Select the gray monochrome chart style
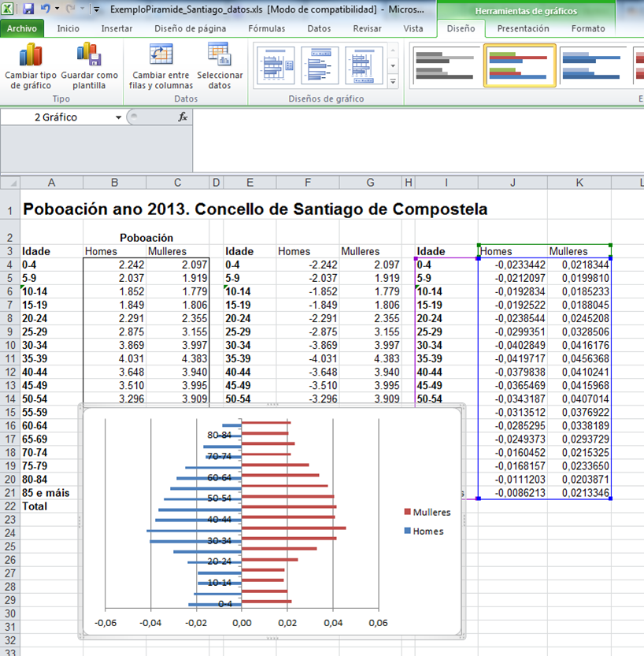This screenshot has height=656, width=644. (x=444, y=65)
